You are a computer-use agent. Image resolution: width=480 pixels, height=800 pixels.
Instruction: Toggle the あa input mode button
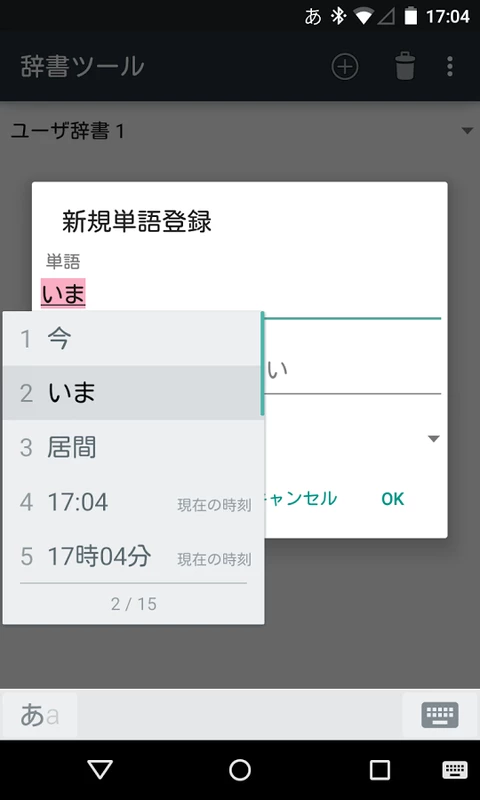click(40, 715)
